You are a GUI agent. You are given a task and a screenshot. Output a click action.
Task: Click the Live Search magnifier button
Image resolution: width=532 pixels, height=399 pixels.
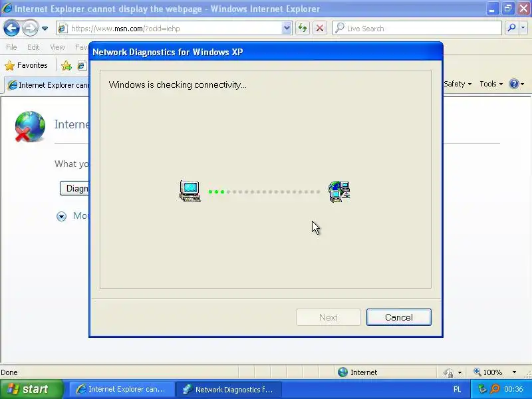[x=511, y=28]
